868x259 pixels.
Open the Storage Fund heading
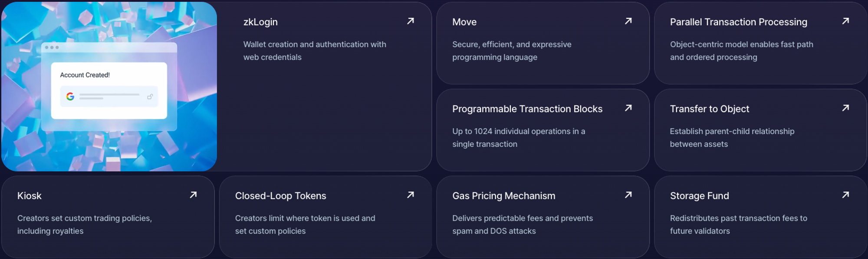coord(699,196)
